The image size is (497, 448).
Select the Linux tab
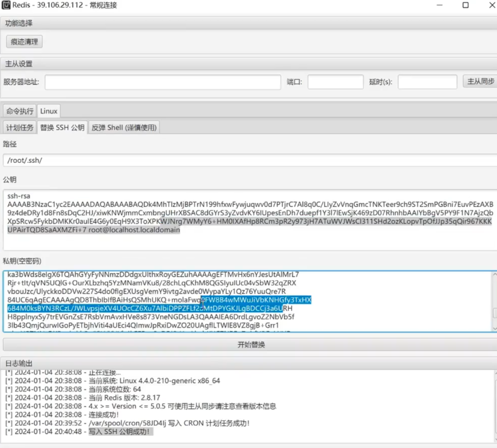coord(49,111)
